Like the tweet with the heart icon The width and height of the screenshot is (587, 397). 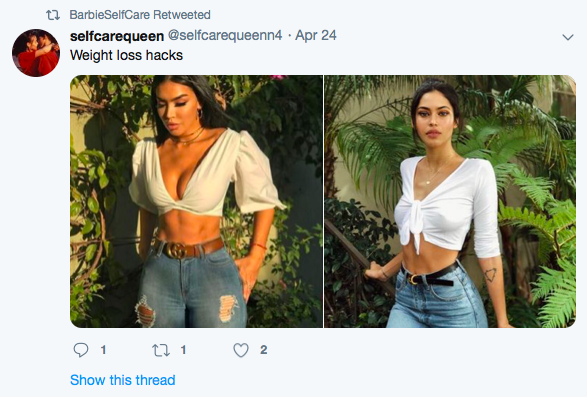pos(241,350)
